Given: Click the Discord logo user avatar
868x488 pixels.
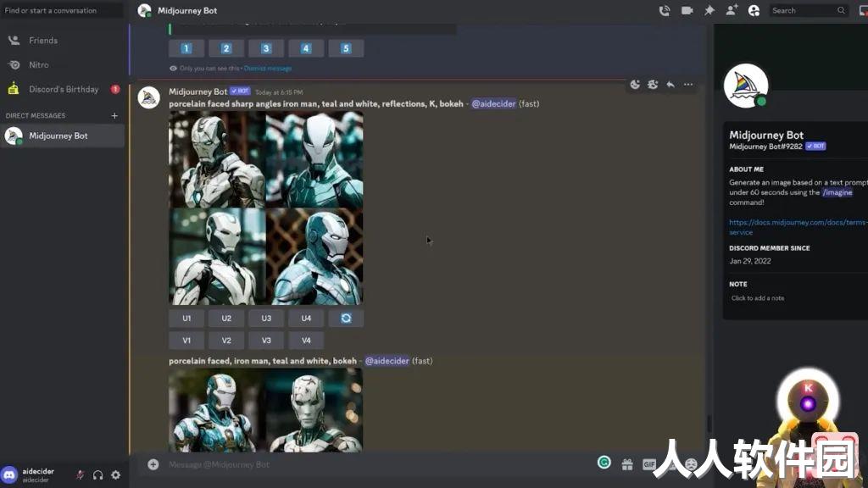Looking at the screenshot, I should coord(9,474).
